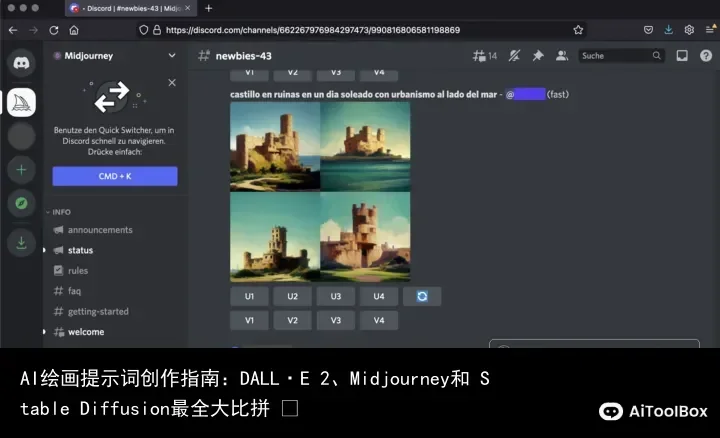720x438 pixels.
Task: Open the inbox icon in header
Action: pos(682,56)
